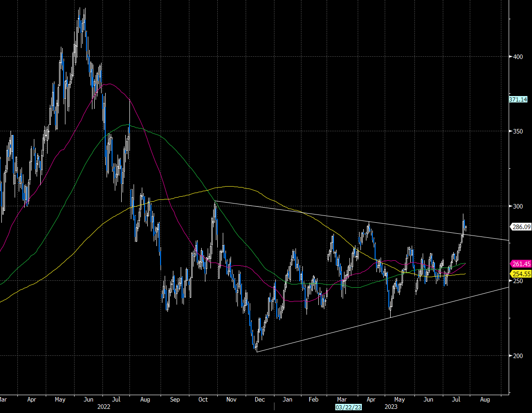Click the 350 price axis value
Viewport: 532px width, 413px height.
click(518, 131)
